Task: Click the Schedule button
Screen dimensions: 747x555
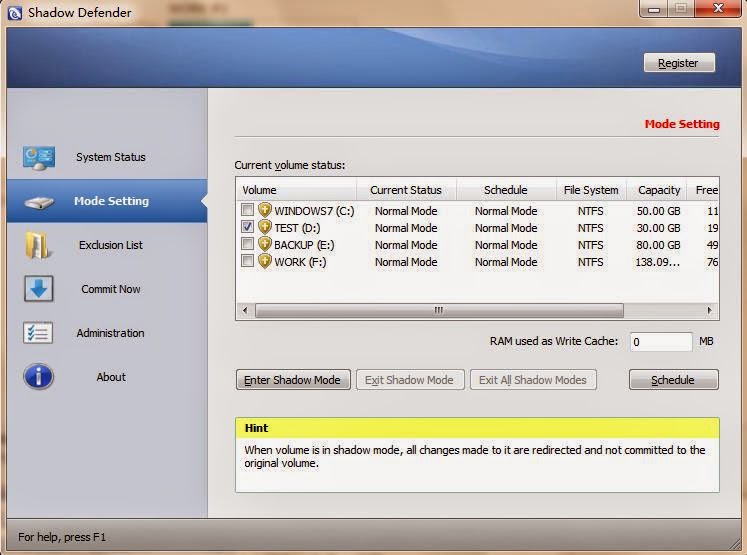Action: [673, 380]
